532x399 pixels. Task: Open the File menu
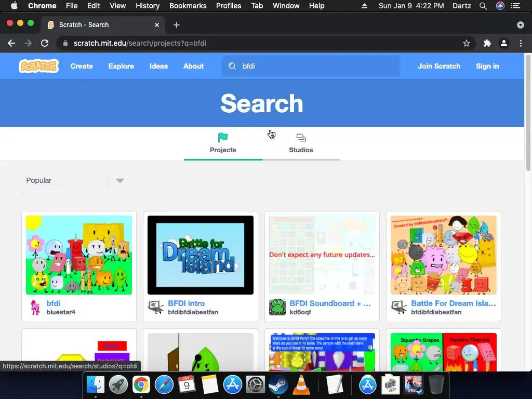tap(72, 6)
